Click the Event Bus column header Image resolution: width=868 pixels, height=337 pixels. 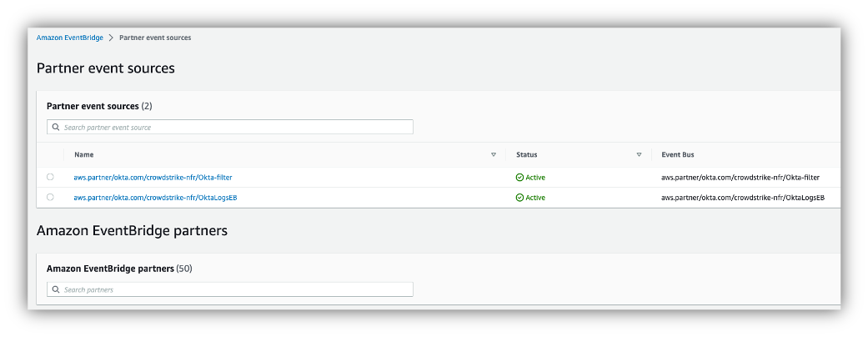pyautogui.click(x=677, y=154)
